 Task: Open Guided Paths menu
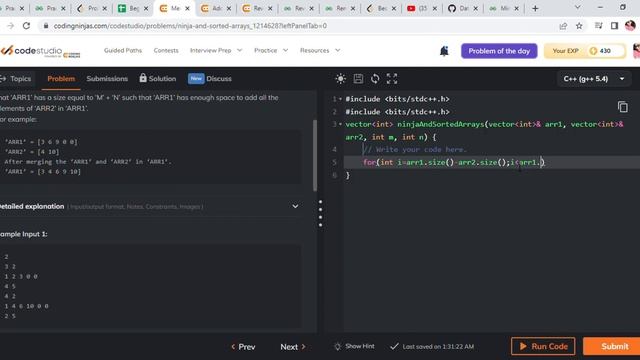pyautogui.click(x=123, y=50)
